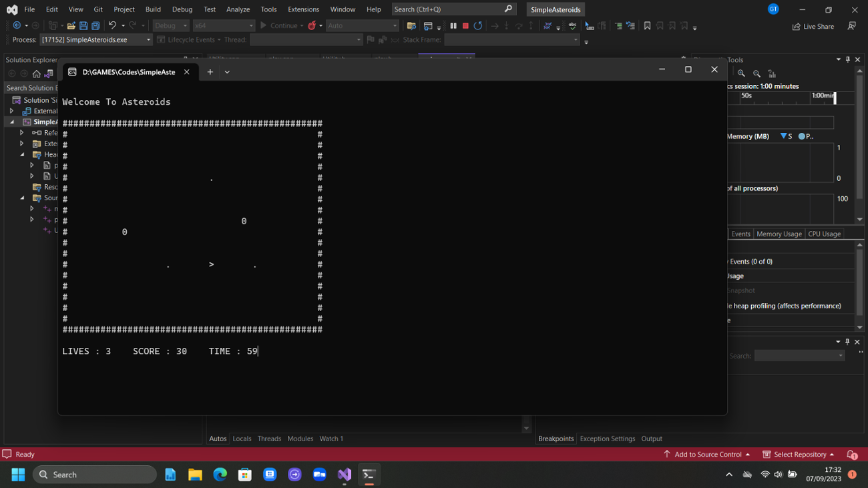
Task: Open the Debug menu
Action: click(182, 9)
